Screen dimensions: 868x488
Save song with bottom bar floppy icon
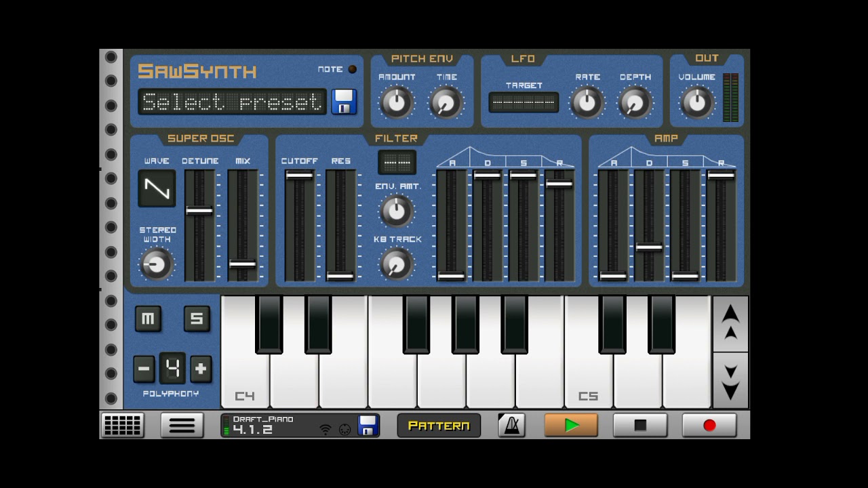[x=368, y=425]
